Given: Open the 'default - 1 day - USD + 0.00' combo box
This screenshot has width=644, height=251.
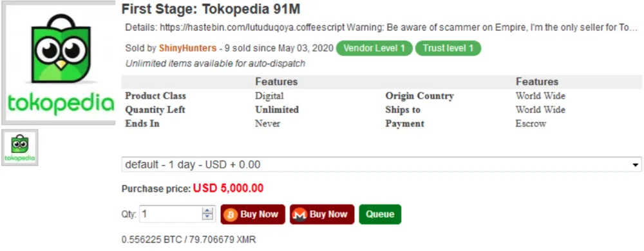Looking at the screenshot, I should pos(381,165).
